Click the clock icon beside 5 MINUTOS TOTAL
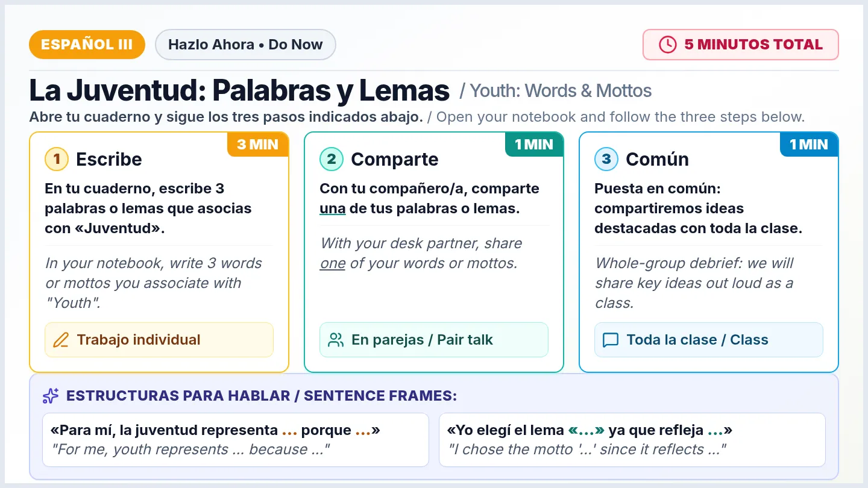Viewport: 868px width, 488px height. point(667,45)
